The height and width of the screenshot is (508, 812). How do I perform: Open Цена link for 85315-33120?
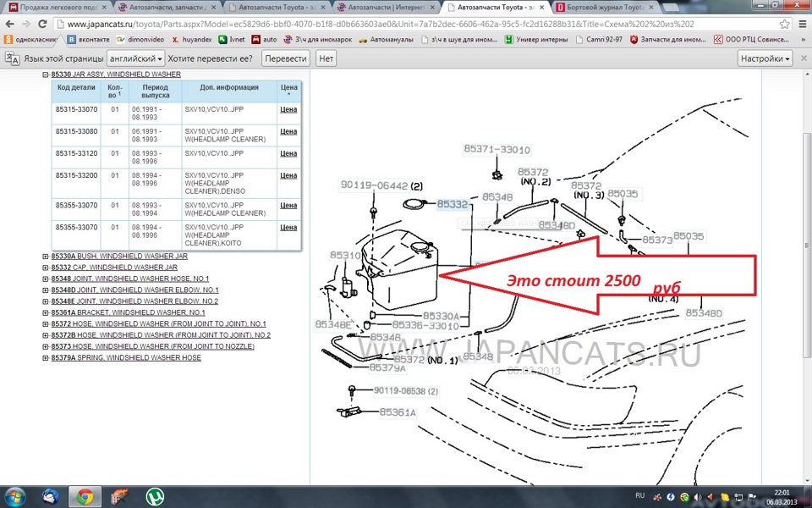tap(288, 153)
